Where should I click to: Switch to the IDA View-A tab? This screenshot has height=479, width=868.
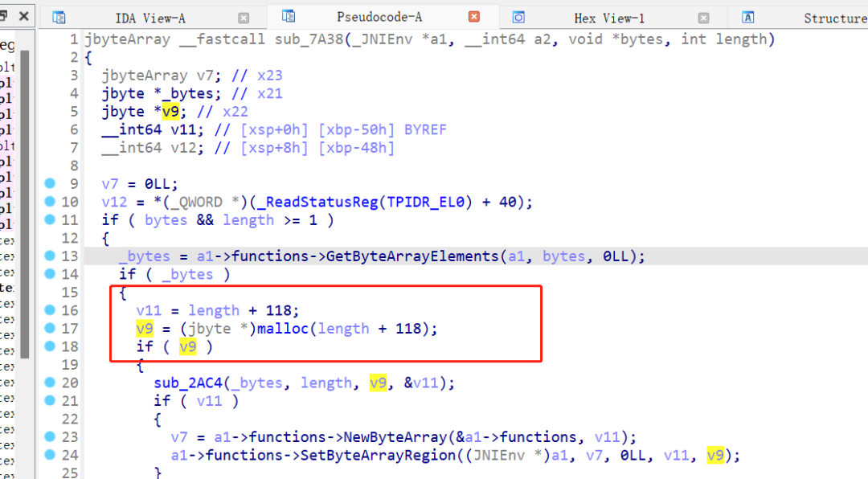click(150, 18)
